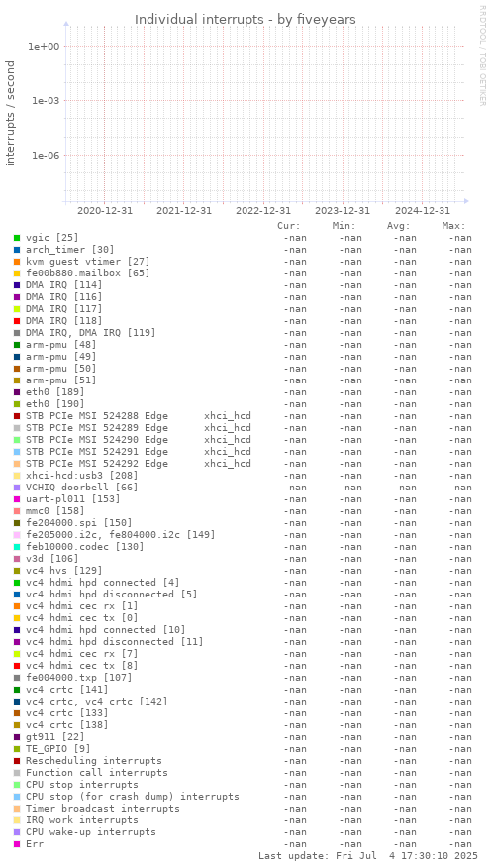
Task: Click the swatch beside Rescheduling interrupts
Action: 17,762
